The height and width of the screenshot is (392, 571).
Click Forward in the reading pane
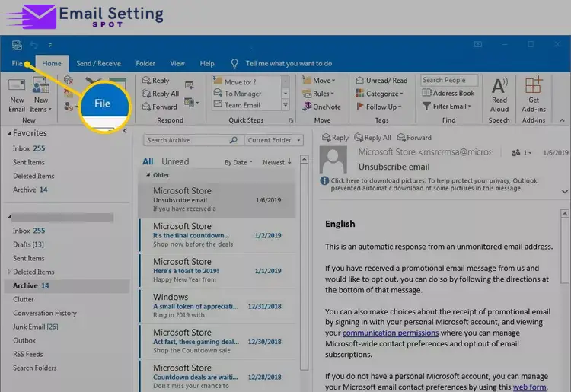point(414,138)
